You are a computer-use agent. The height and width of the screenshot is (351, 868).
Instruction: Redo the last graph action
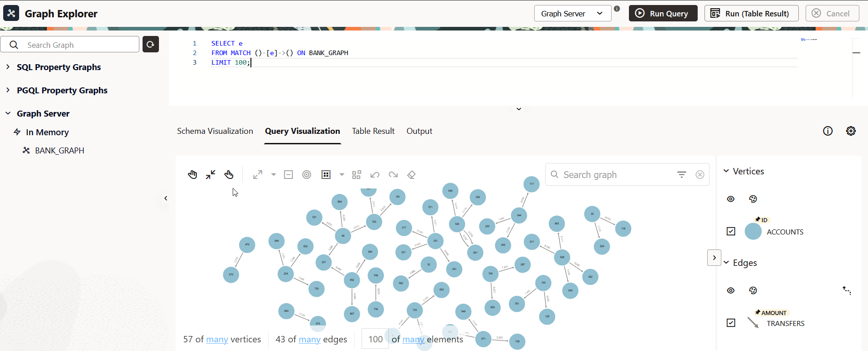click(393, 175)
